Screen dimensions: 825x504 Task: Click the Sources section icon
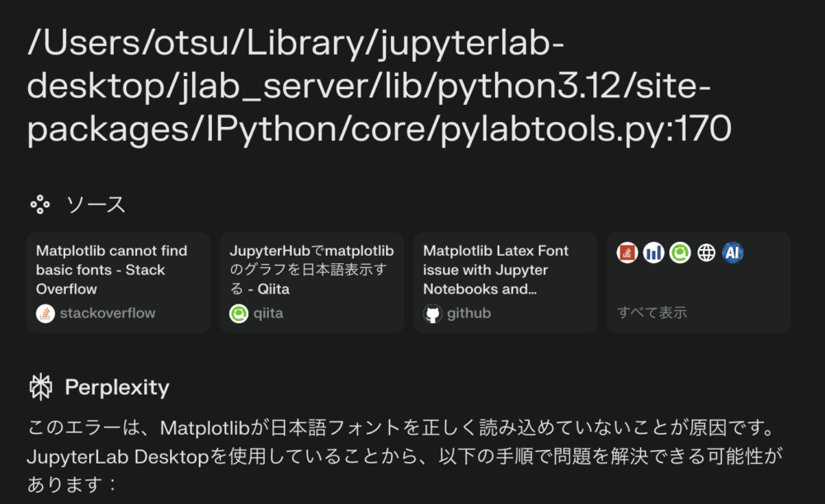tap(40, 205)
